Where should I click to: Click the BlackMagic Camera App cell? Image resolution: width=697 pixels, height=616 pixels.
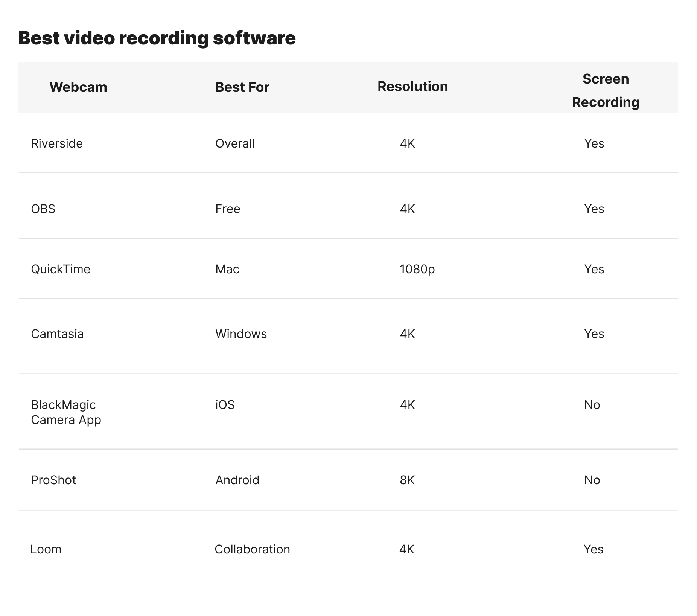[66, 412]
